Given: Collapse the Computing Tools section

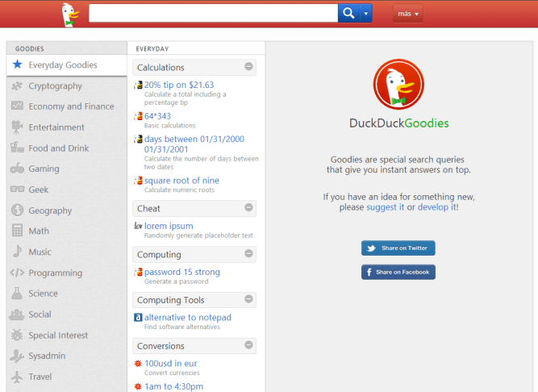Looking at the screenshot, I should [248, 299].
